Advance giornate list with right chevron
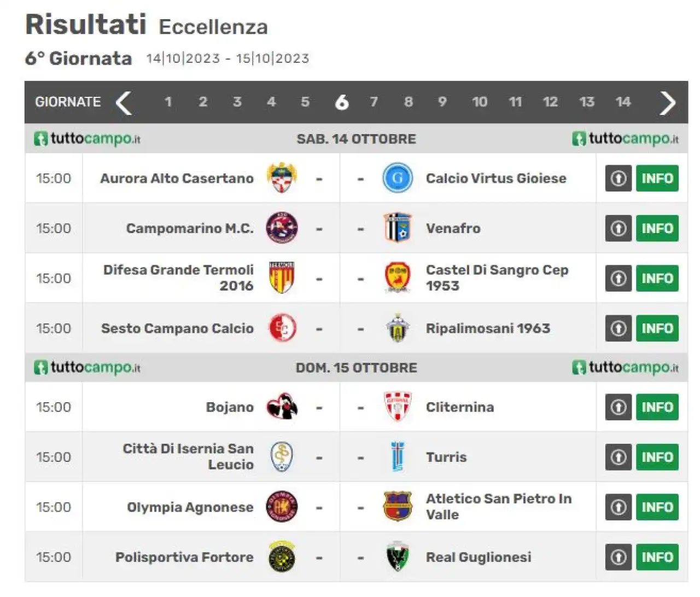Screen dimensions: 700x597 pyautogui.click(x=667, y=102)
